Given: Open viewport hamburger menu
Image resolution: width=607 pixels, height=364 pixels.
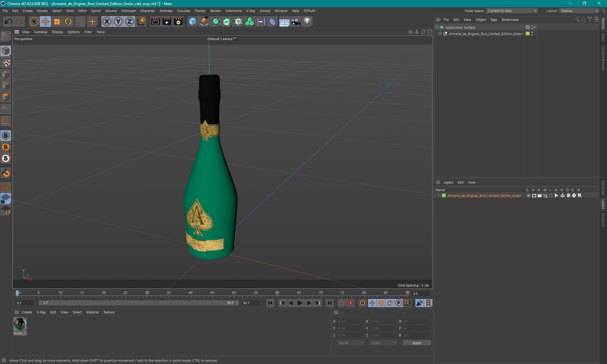Looking at the screenshot, I should 17,32.
